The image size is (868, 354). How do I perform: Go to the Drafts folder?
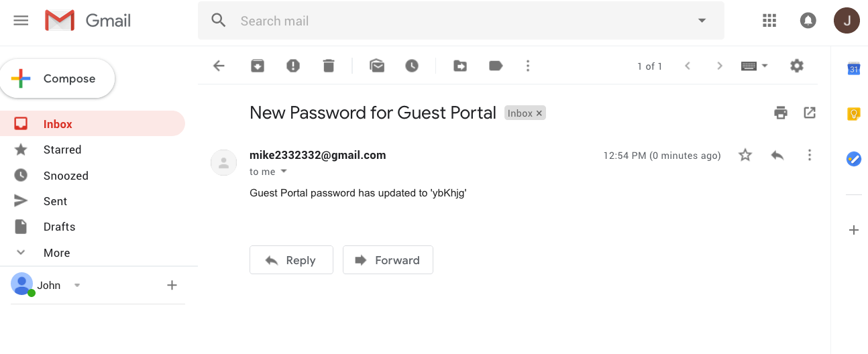tap(59, 227)
